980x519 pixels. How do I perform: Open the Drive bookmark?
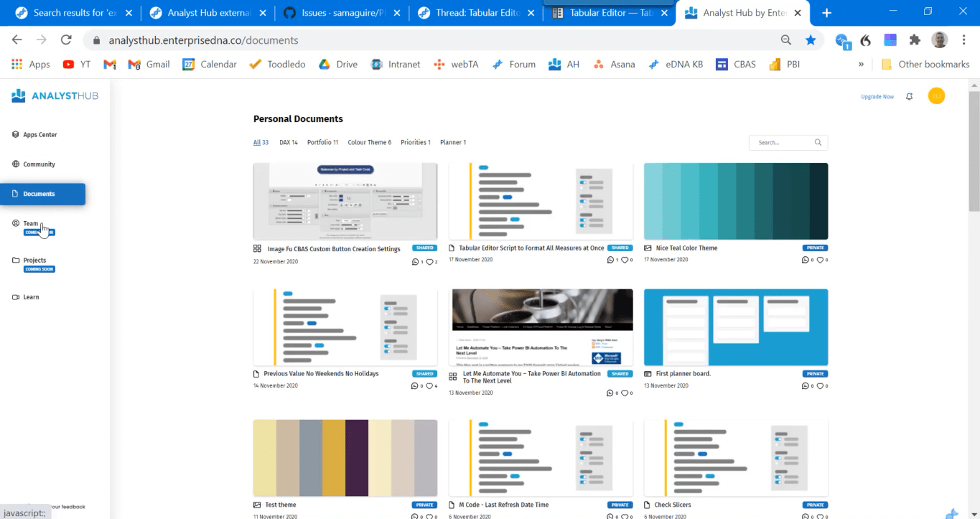(x=338, y=64)
